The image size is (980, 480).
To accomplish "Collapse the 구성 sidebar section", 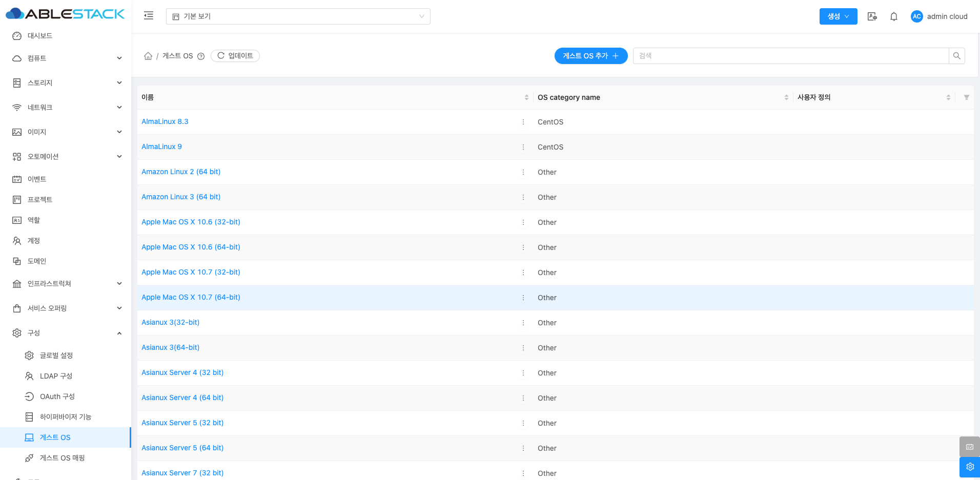I will pyautogui.click(x=66, y=333).
